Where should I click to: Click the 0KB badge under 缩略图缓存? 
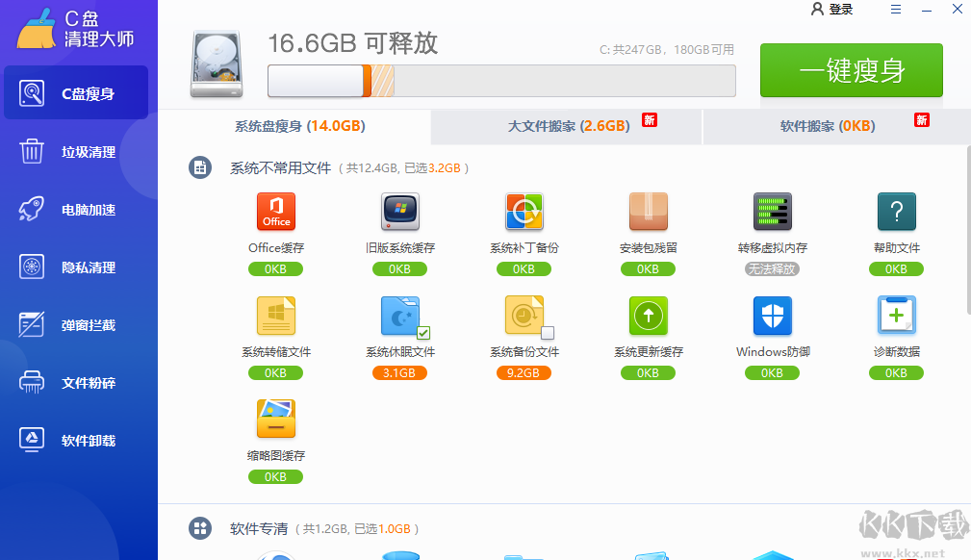(275, 477)
